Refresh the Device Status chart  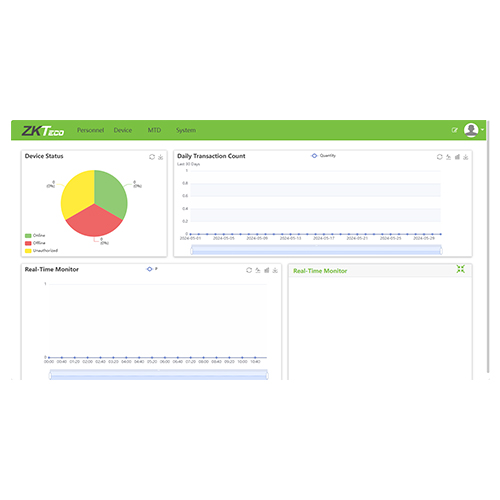point(152,157)
